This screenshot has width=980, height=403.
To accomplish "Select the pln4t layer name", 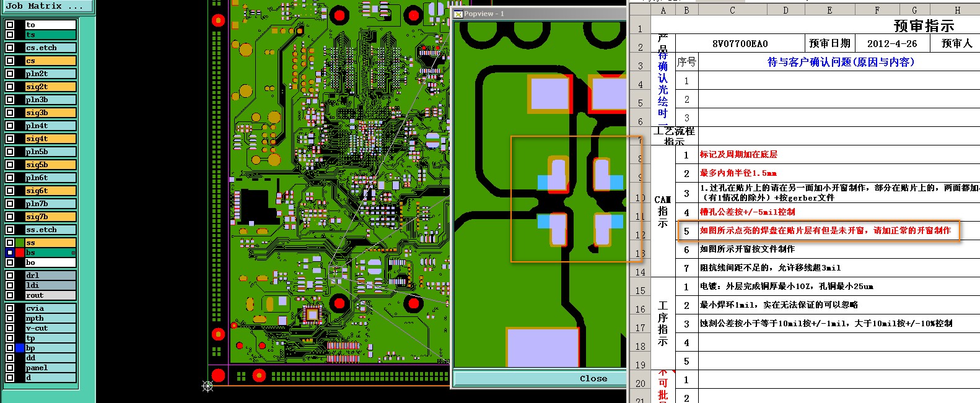I will pos(51,126).
